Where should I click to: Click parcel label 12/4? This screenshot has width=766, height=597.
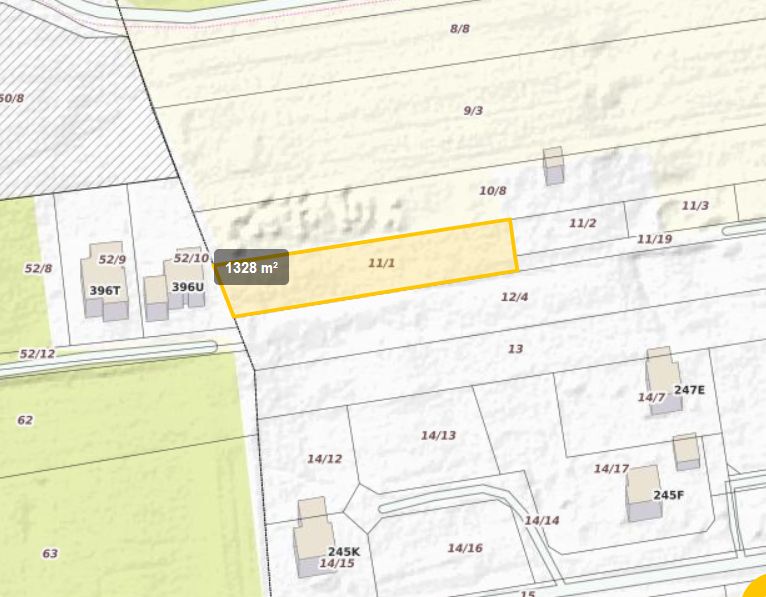514,297
